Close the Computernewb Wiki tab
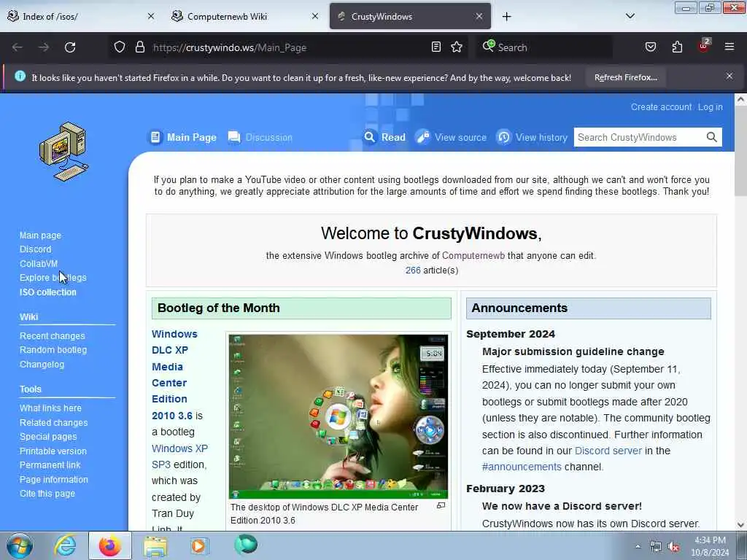This screenshot has width=747, height=560. point(315,16)
